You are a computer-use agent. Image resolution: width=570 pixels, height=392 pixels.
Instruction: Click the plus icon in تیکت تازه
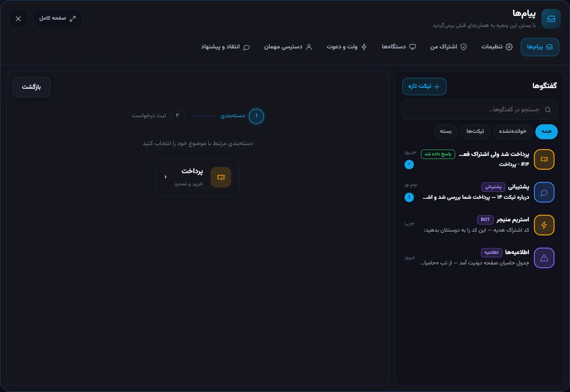(437, 87)
